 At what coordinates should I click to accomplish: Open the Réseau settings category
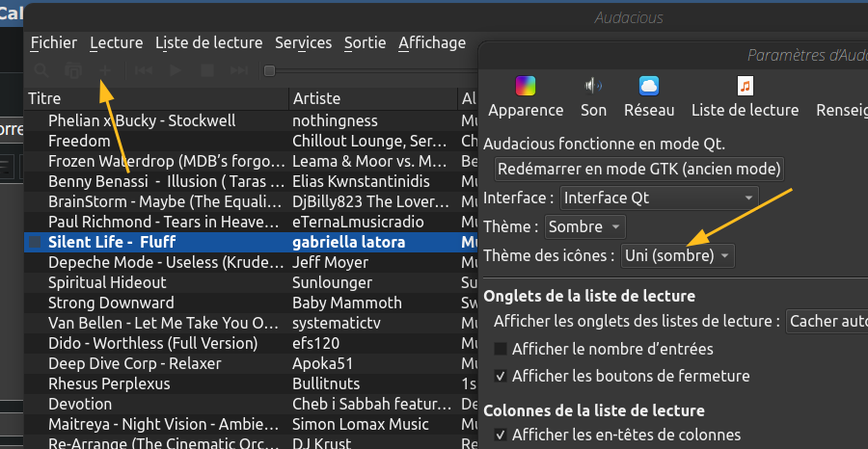coord(649,97)
